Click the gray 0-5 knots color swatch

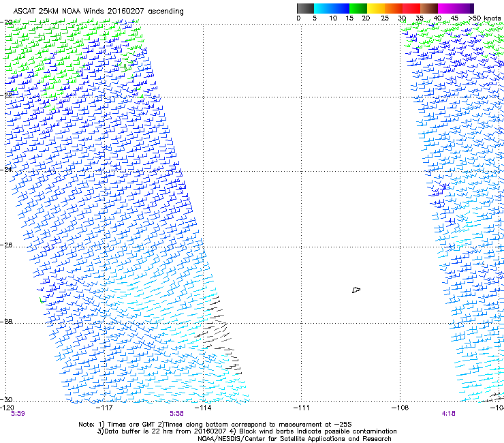(305, 8)
